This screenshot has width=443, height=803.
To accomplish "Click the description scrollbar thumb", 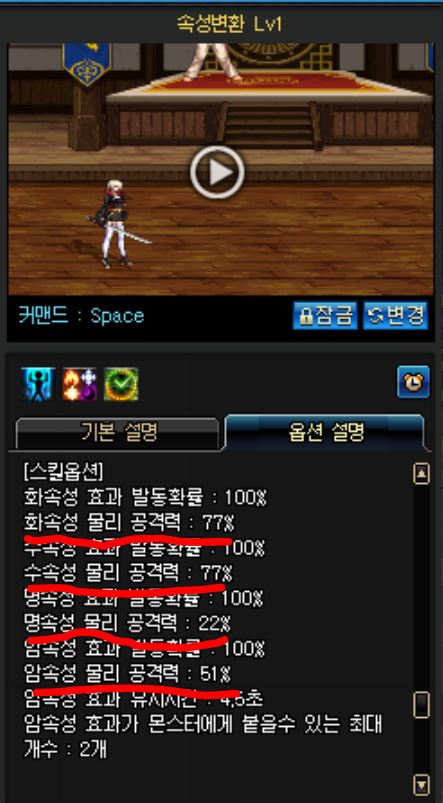I will tap(421, 705).
